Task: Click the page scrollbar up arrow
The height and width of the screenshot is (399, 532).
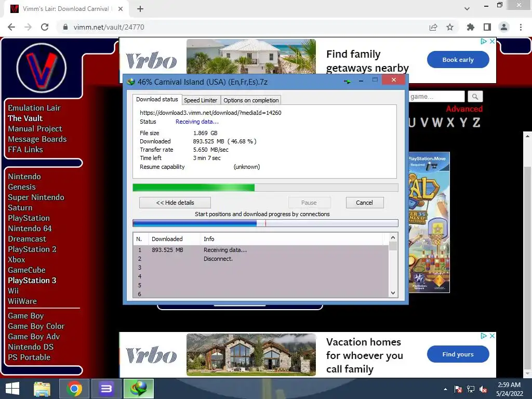Action: pyautogui.click(x=527, y=136)
